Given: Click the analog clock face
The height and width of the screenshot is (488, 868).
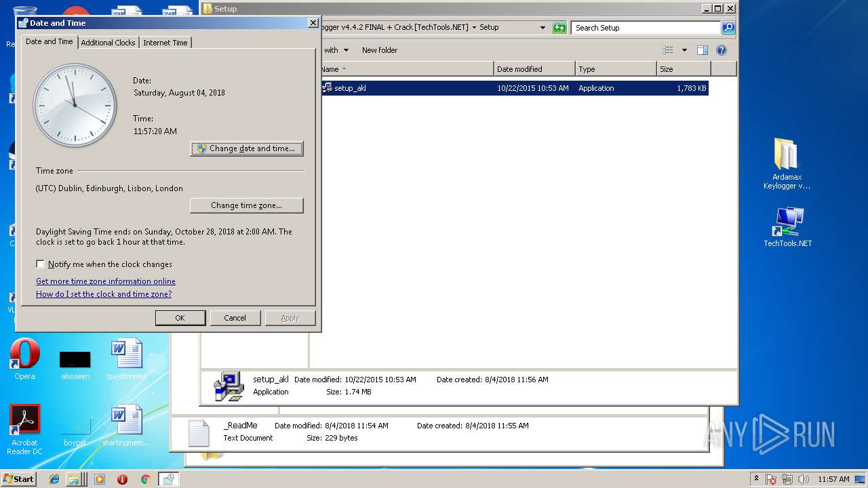Looking at the screenshot, I should [x=75, y=106].
